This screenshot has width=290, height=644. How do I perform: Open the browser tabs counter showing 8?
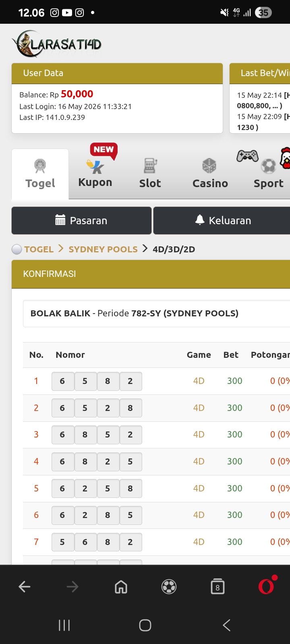(x=217, y=587)
